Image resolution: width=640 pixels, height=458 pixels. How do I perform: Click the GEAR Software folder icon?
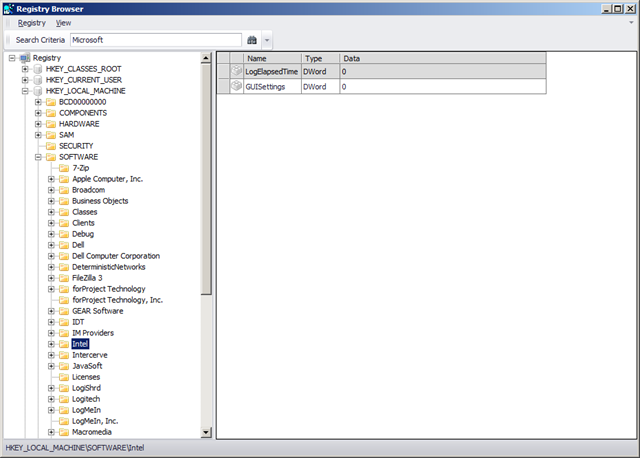pyautogui.click(x=64, y=311)
